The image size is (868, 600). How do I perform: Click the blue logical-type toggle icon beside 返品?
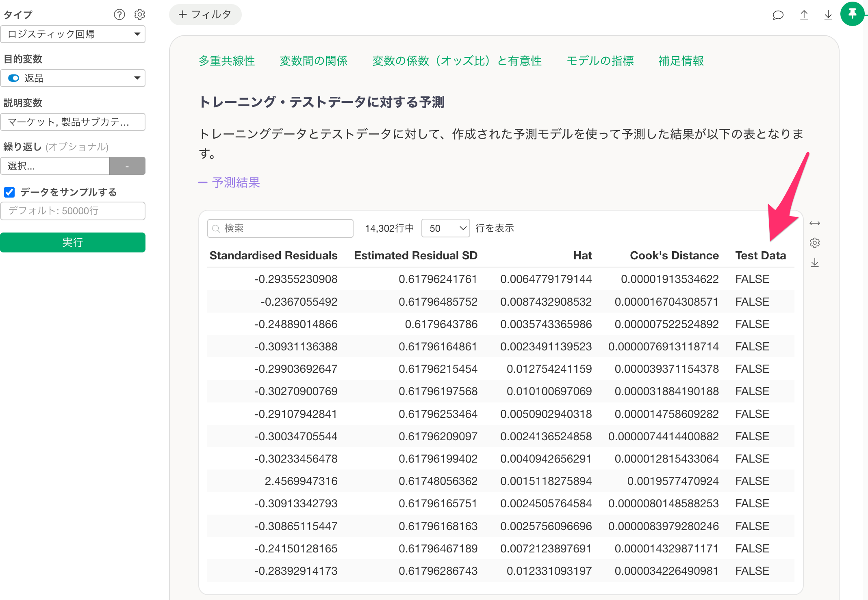13,78
